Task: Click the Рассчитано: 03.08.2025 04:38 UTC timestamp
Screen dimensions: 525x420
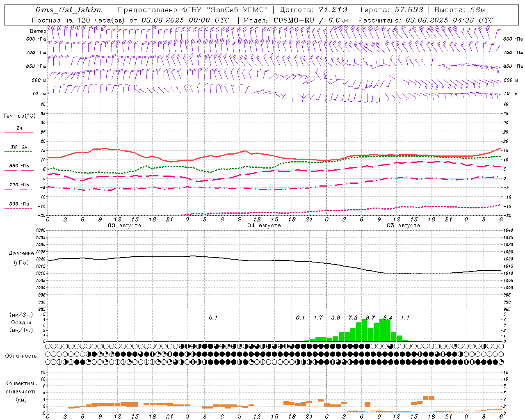Action: point(426,20)
